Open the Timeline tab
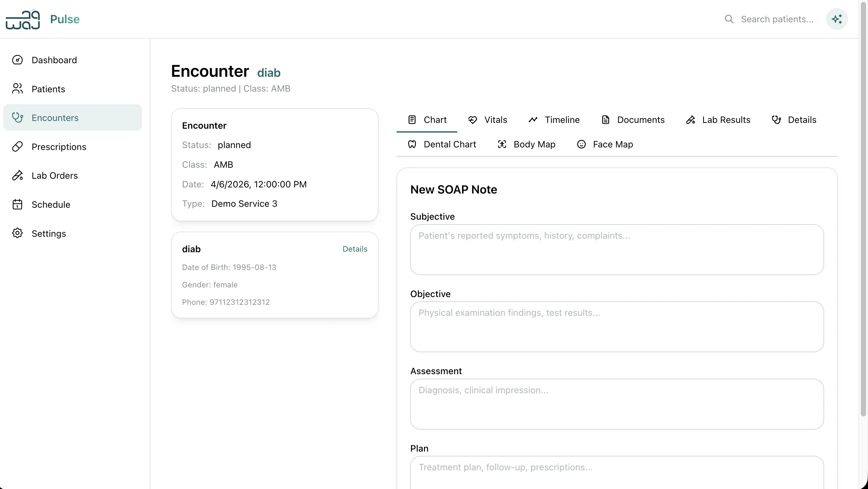Screen dimensions: 868x489 pyautogui.click(x=554, y=120)
